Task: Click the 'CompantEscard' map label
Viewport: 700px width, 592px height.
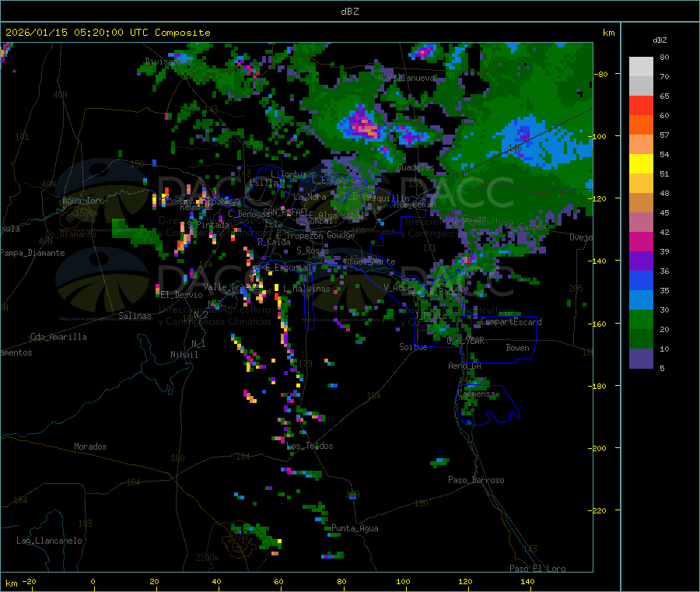Action: click(x=511, y=322)
